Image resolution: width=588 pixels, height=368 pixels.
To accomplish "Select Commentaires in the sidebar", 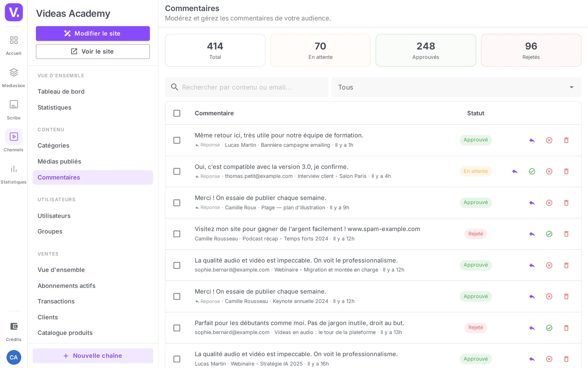I will click(93, 177).
